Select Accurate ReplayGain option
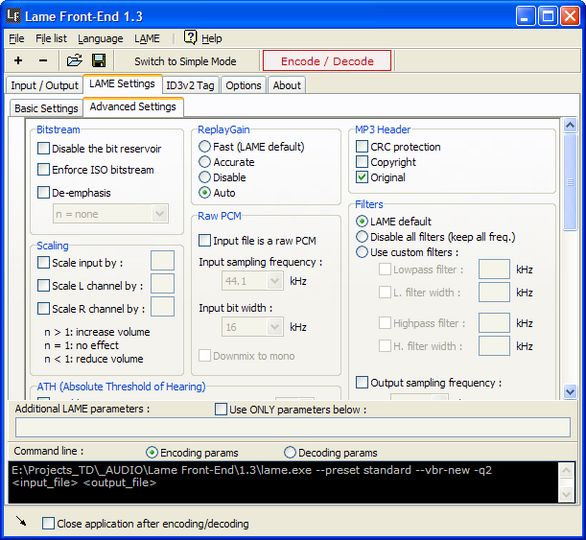 point(204,161)
